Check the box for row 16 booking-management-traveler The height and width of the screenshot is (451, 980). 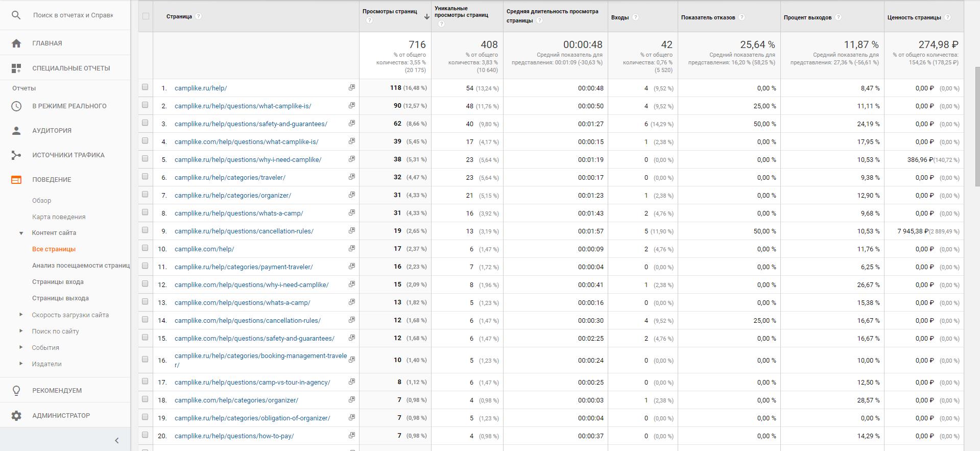point(146,360)
